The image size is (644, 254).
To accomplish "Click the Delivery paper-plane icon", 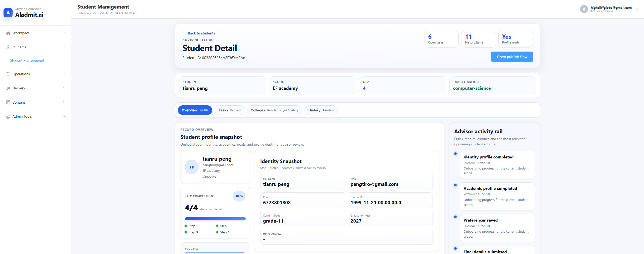I will pyautogui.click(x=8, y=88).
